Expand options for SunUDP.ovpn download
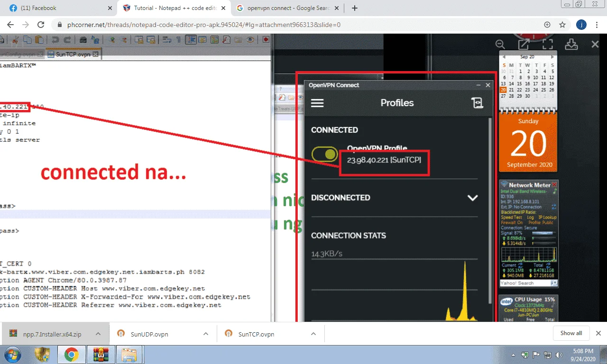This screenshot has height=364, width=607. [206, 334]
